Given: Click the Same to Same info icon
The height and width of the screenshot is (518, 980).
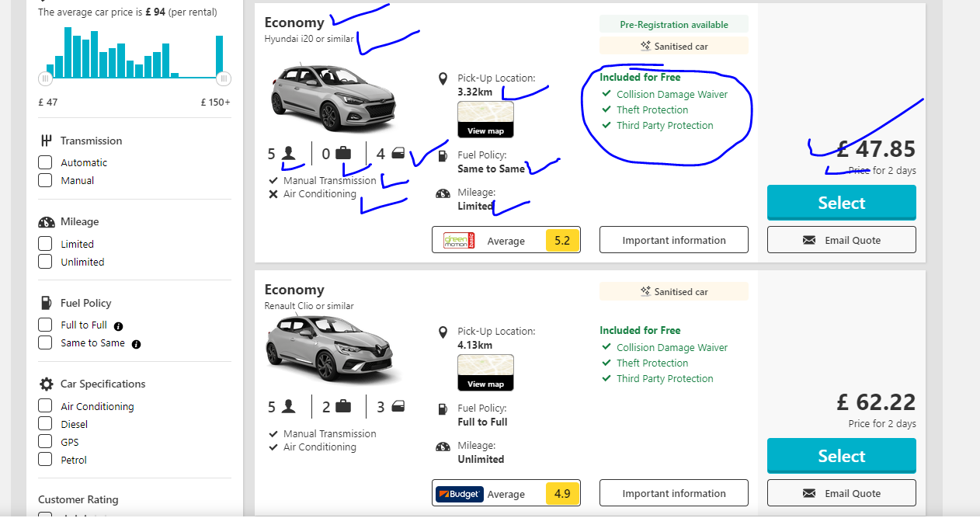Looking at the screenshot, I should [136, 344].
